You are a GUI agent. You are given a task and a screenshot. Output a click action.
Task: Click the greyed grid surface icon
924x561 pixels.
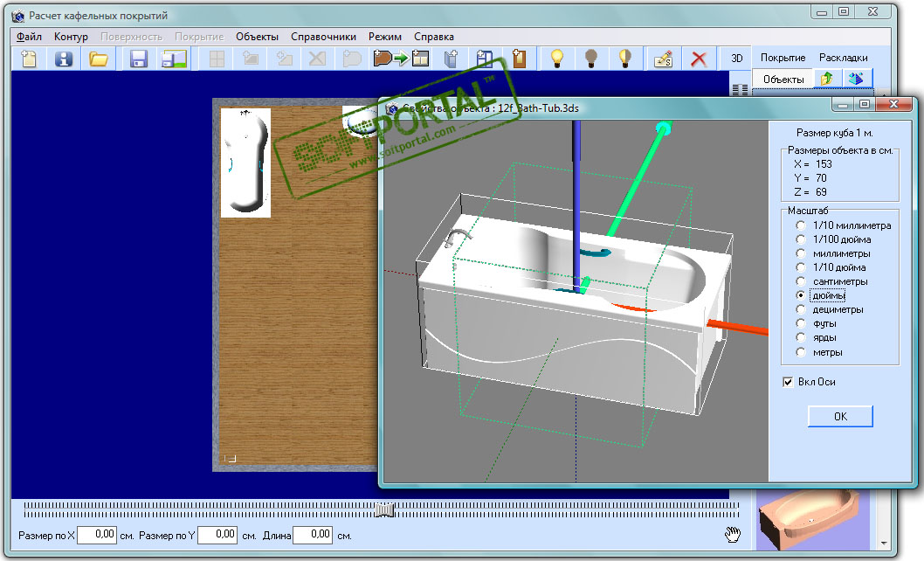(217, 59)
